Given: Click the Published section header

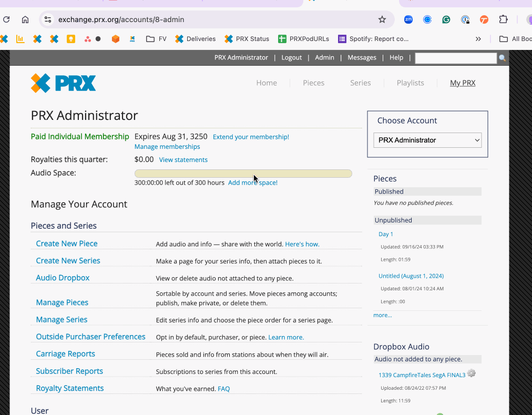Looking at the screenshot, I should pos(427,191).
